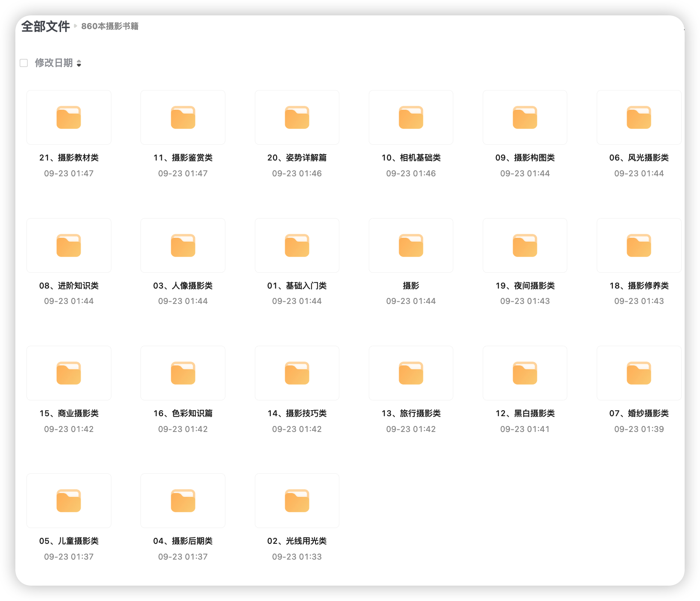Open the 11、摄影鉴赏类 folder icon

183,117
